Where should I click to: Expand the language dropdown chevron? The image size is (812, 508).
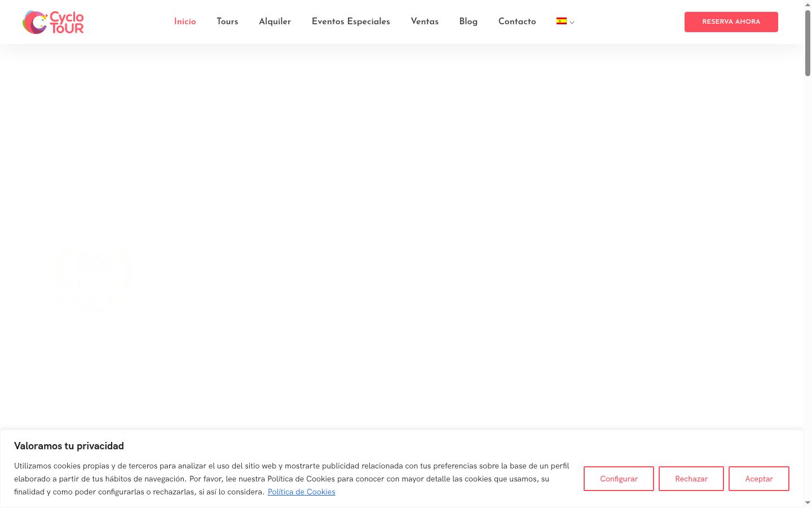(572, 23)
